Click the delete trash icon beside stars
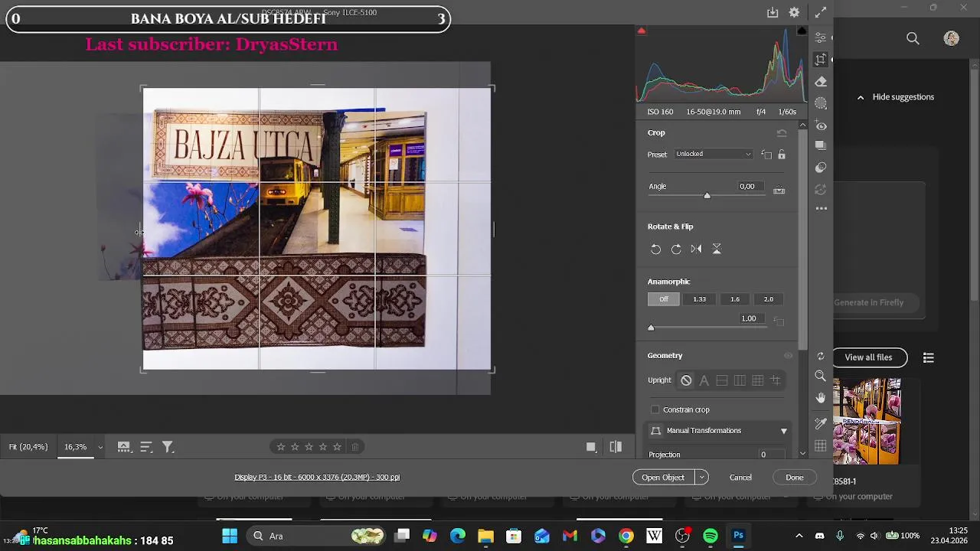 pyautogui.click(x=354, y=447)
